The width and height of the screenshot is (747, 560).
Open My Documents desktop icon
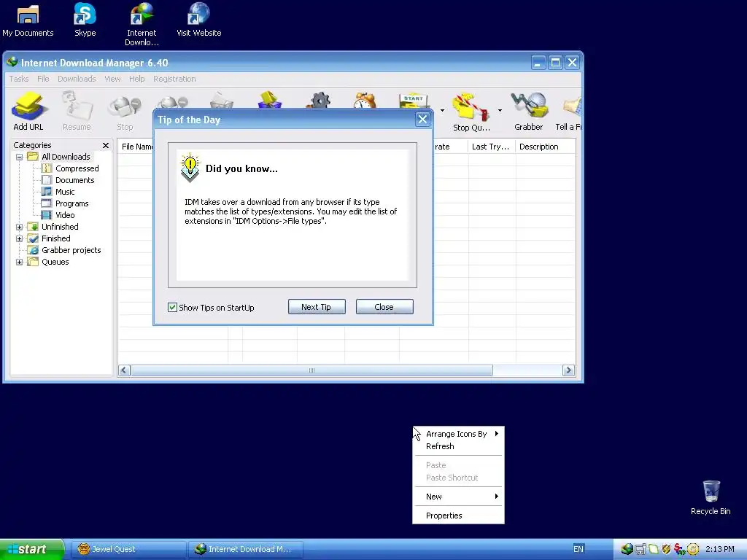coord(28,20)
